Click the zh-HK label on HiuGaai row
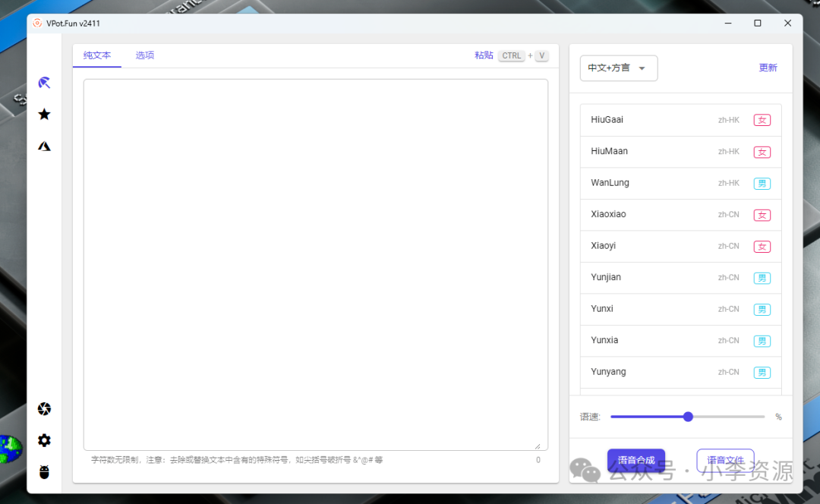 (x=728, y=120)
